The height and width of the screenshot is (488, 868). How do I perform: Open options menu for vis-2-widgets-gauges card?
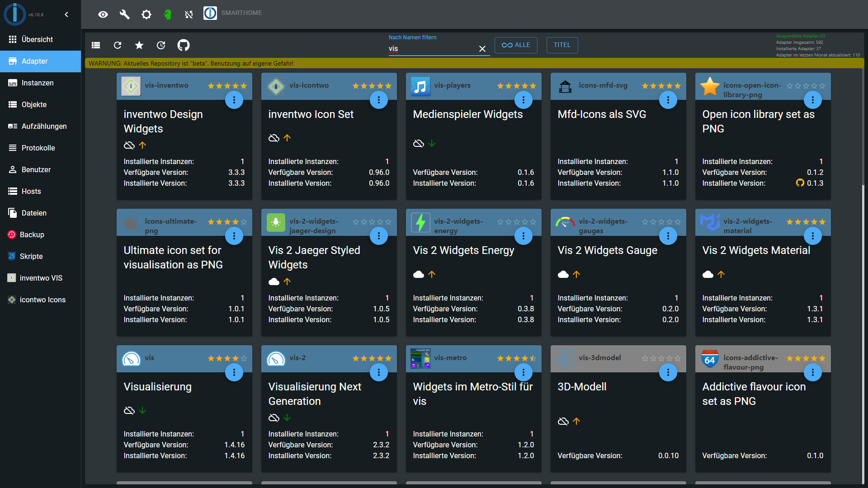[x=668, y=236]
